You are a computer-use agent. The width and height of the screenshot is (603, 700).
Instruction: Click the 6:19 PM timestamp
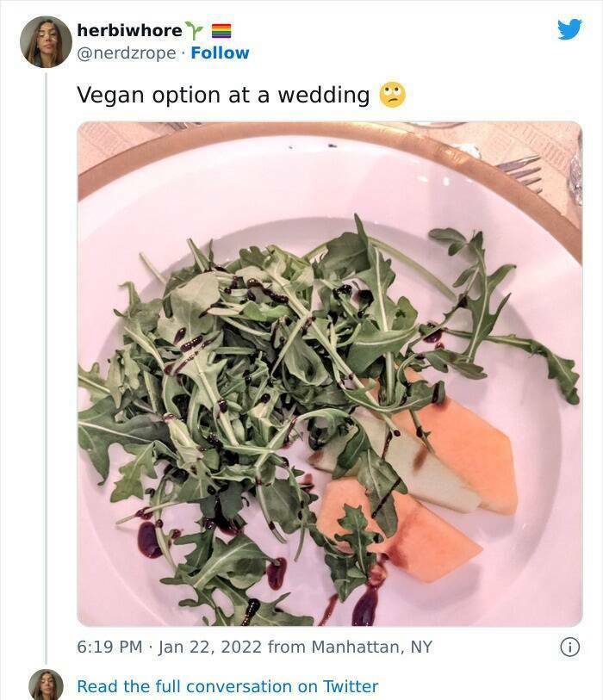click(x=109, y=647)
